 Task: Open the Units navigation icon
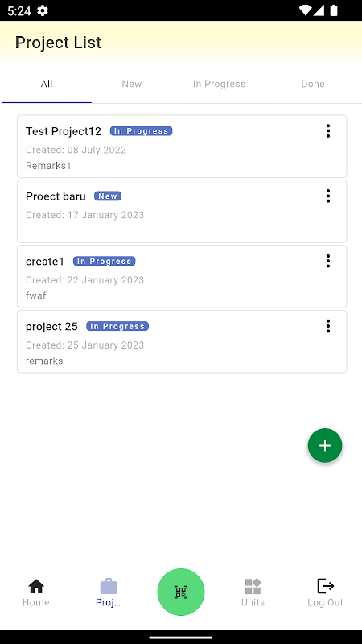253,586
